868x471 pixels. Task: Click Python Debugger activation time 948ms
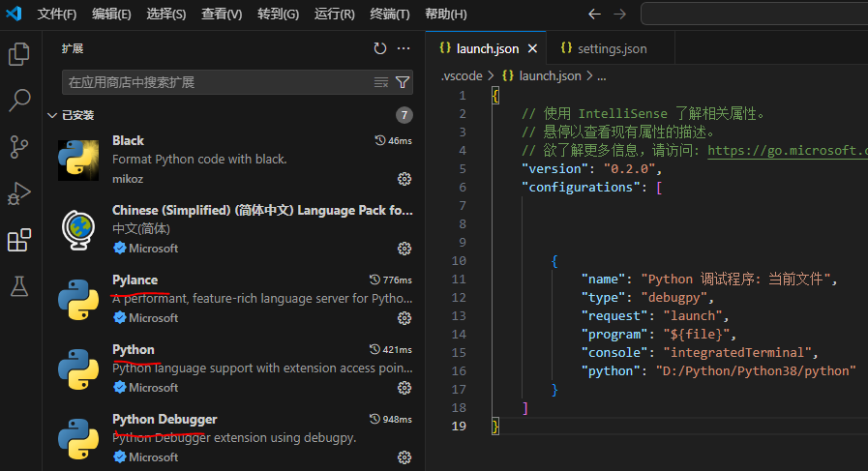point(391,420)
